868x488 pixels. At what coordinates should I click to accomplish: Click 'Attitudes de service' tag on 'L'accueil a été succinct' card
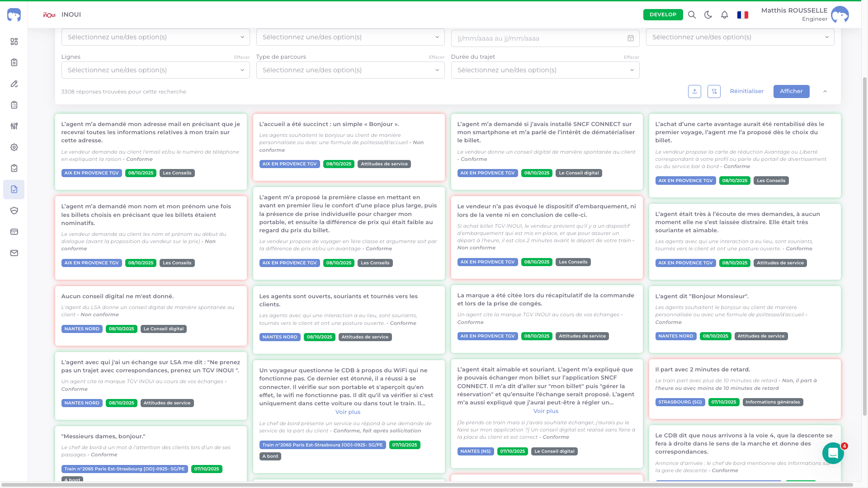click(384, 164)
